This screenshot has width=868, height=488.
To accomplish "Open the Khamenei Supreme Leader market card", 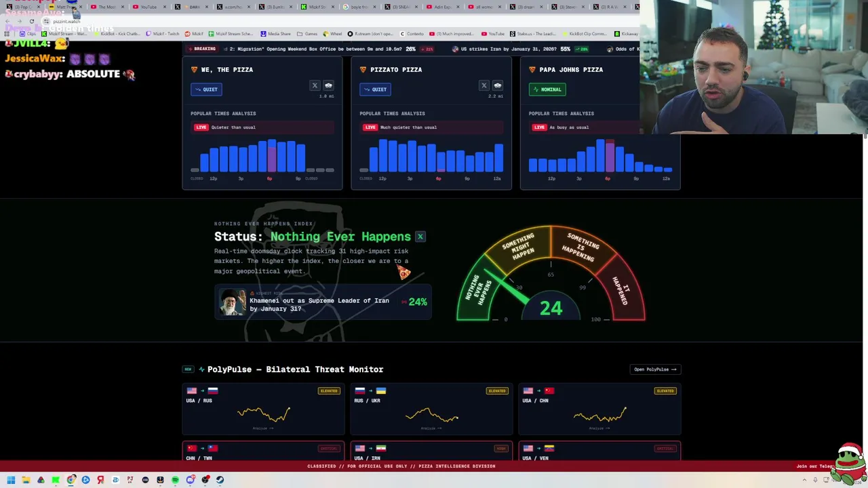I will (x=323, y=302).
